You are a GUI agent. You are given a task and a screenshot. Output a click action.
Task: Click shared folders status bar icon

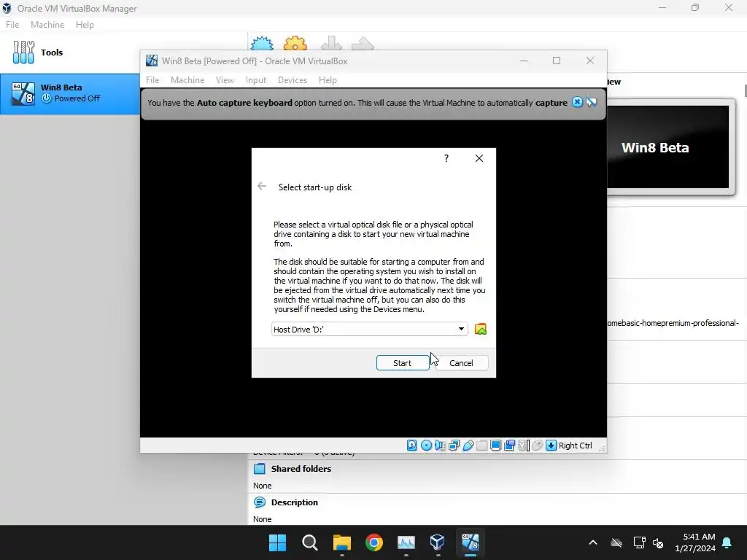pyautogui.click(x=481, y=446)
